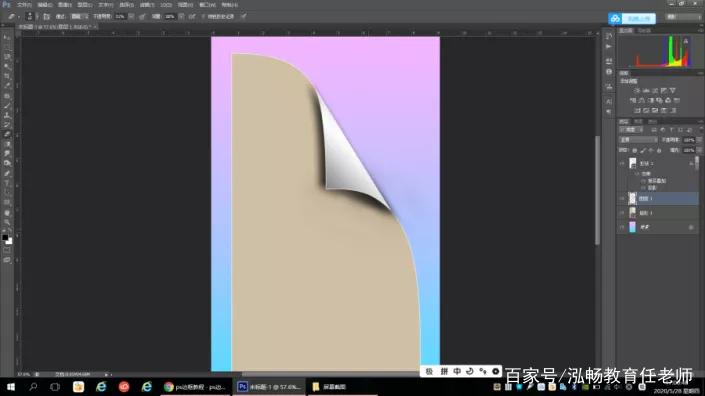
Task: Open the 图层 Layer menu
Action: pos(85,5)
